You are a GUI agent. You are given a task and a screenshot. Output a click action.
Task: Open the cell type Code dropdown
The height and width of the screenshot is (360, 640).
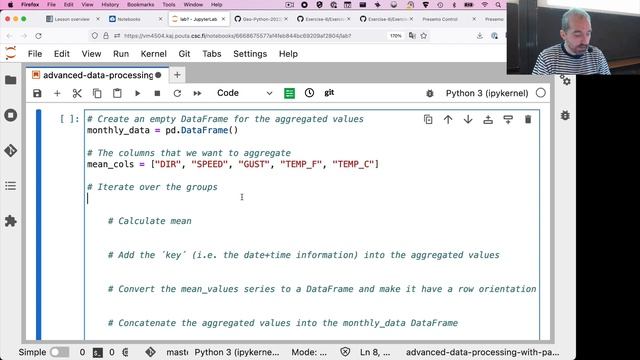point(244,93)
